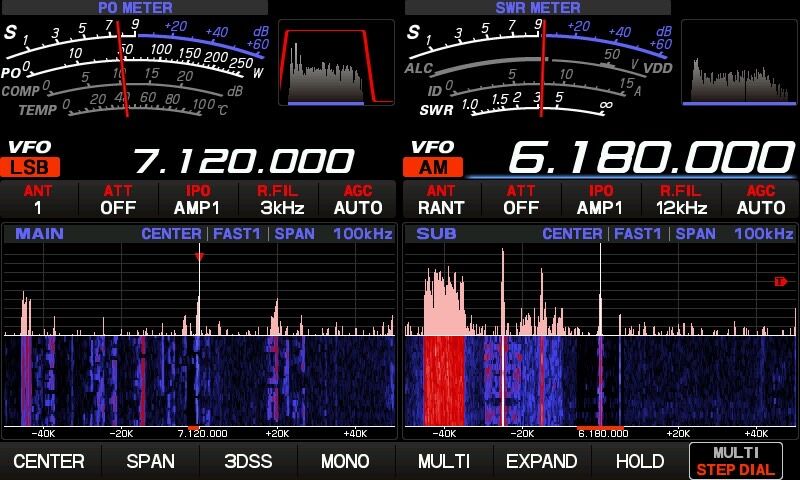800x480 pixels.
Task: Tap the -40K label on main scope
Action: [x=43, y=434]
